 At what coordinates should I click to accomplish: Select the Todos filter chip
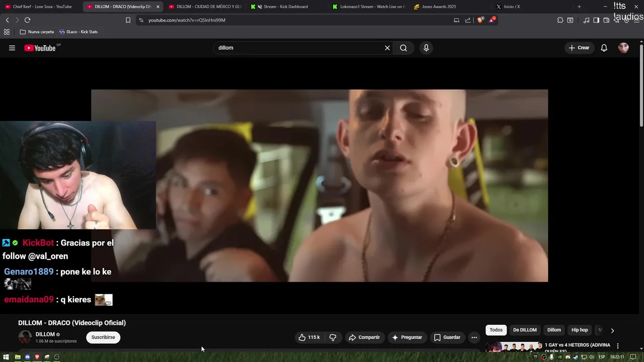pos(496,330)
